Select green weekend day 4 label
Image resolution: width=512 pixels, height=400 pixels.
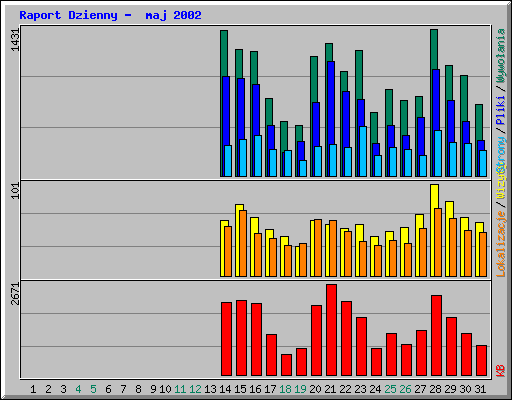tap(78, 389)
